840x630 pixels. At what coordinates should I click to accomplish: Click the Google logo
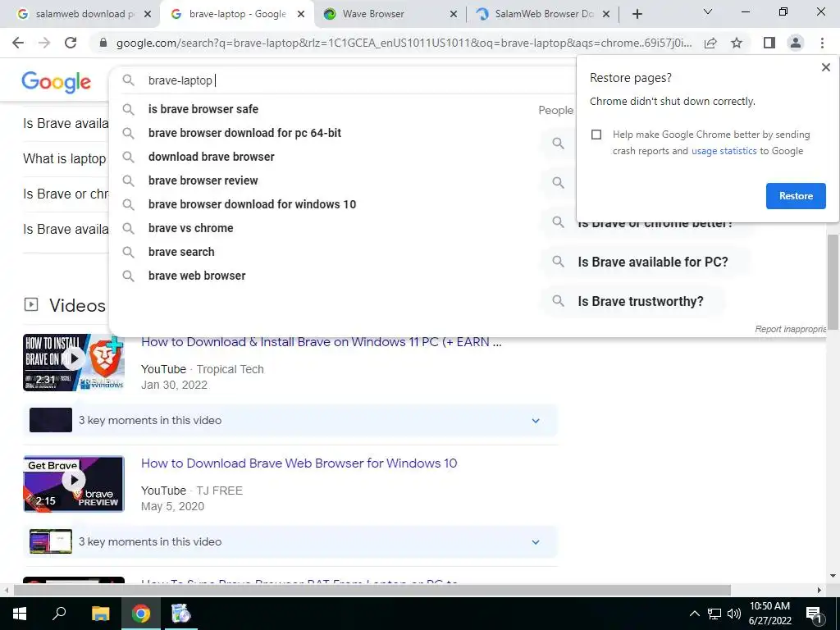tap(57, 82)
